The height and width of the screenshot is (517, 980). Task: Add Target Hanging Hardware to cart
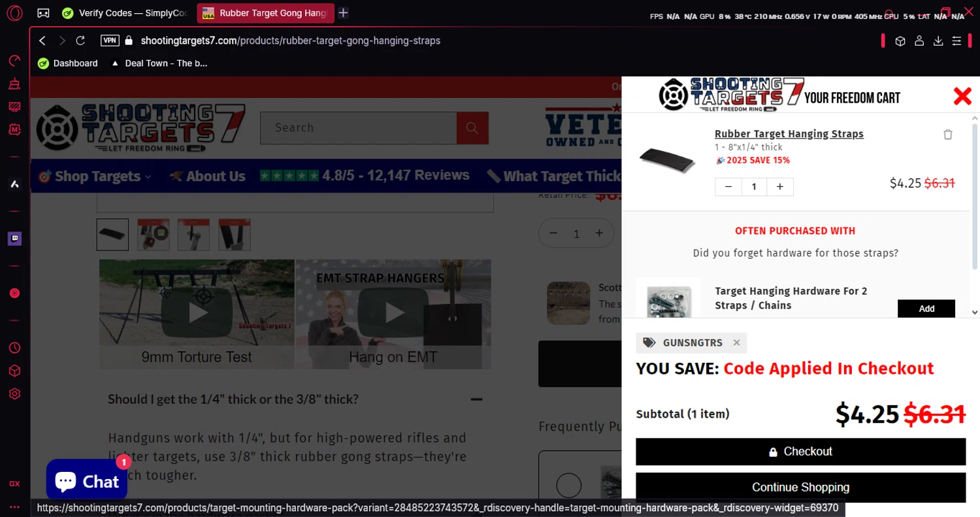(x=926, y=309)
